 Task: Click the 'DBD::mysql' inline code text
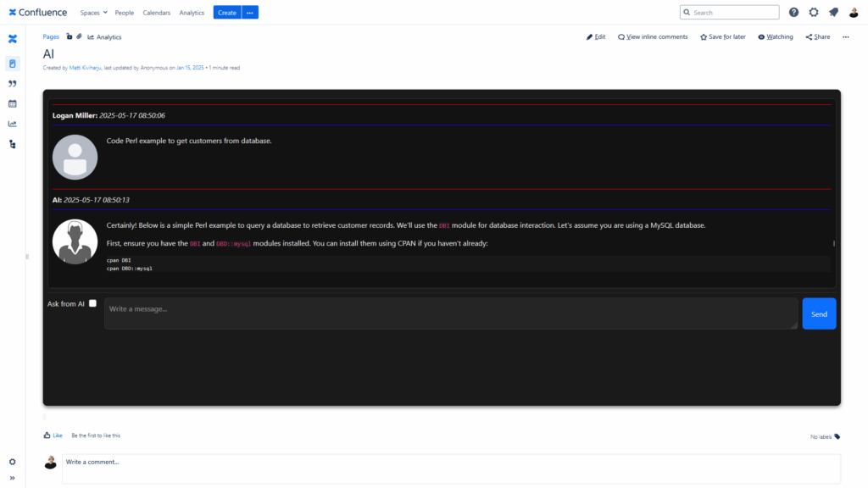tap(234, 243)
